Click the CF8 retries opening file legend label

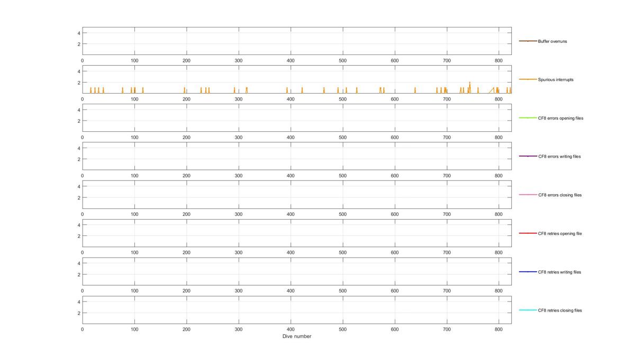pyautogui.click(x=560, y=234)
